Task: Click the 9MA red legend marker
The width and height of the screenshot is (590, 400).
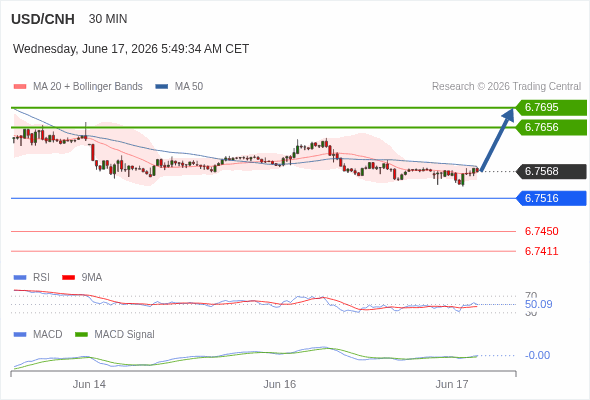Action: click(x=68, y=278)
